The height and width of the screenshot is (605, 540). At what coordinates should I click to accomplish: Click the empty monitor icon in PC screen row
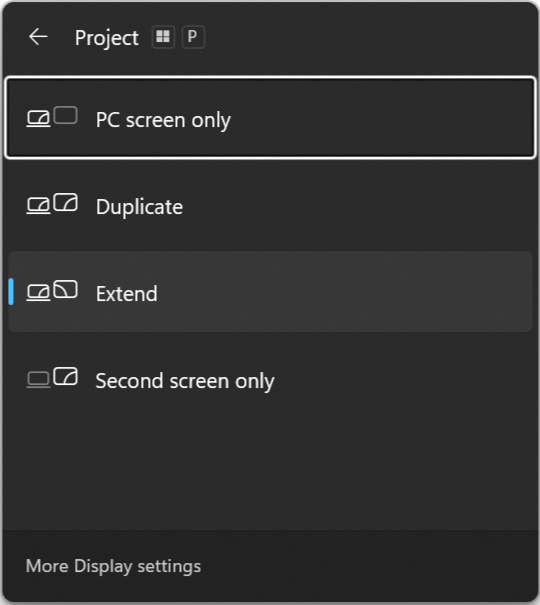(66, 115)
